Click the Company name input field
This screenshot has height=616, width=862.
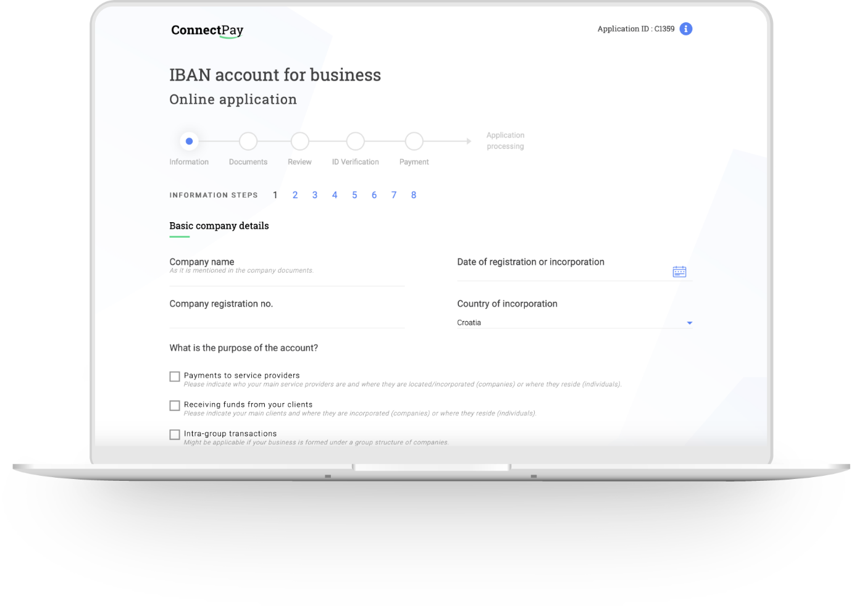point(287,278)
